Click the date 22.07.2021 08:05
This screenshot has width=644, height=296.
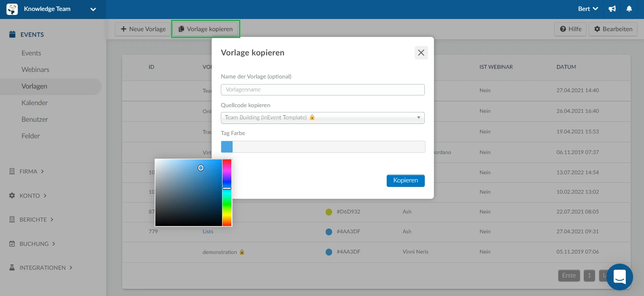578,212
